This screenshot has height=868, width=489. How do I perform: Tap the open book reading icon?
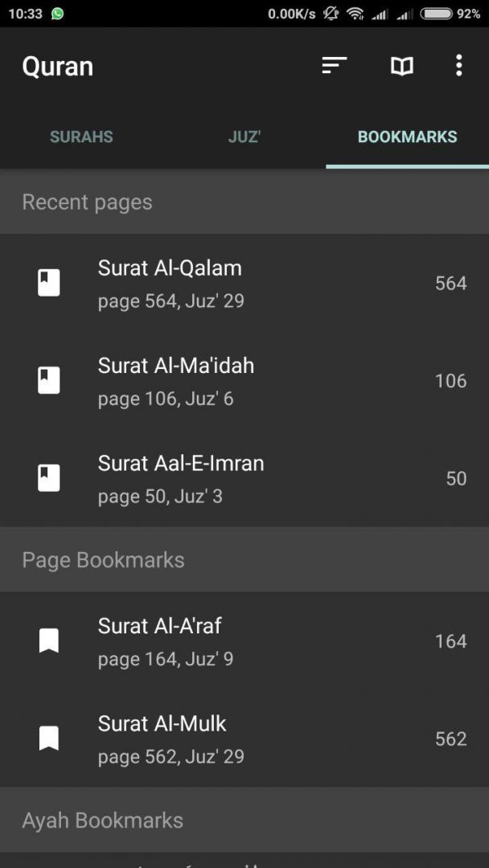(402, 66)
